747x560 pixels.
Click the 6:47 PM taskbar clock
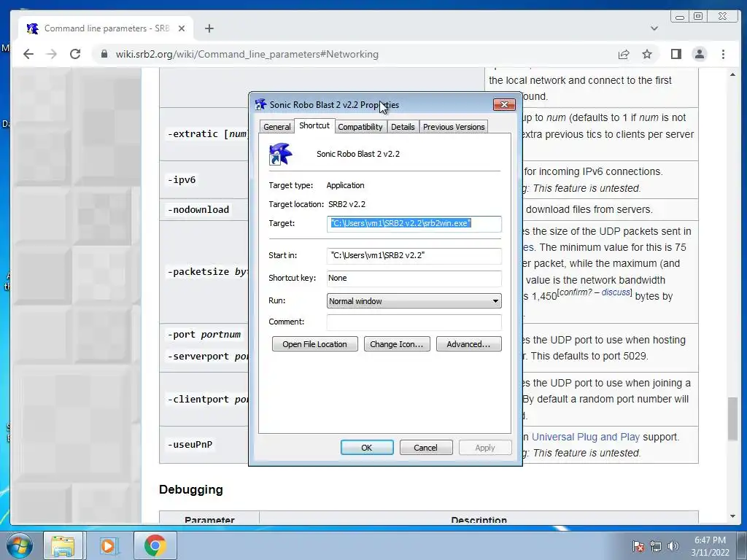pyautogui.click(x=710, y=540)
